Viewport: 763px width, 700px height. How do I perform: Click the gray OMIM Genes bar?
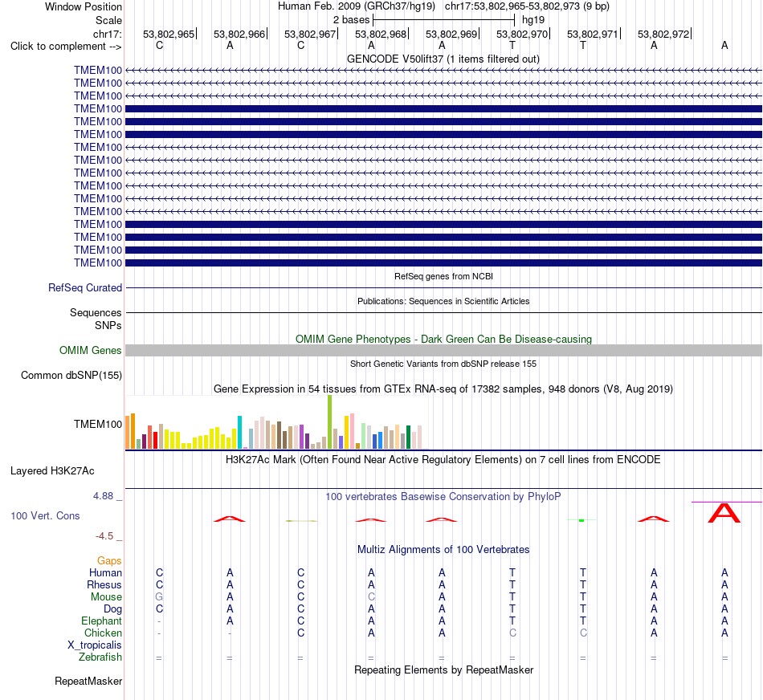pos(443,350)
